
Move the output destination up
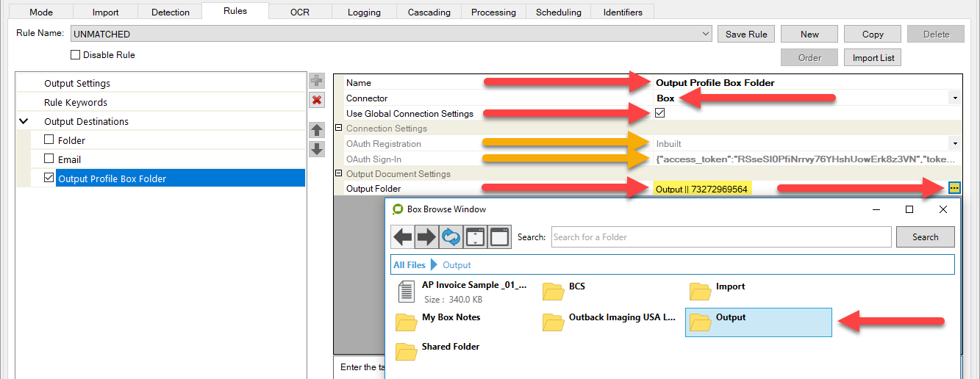(317, 130)
